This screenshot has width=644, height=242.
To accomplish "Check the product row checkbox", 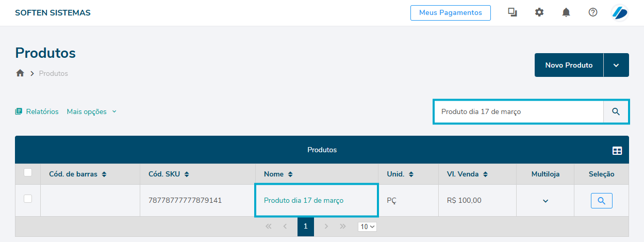I will pyautogui.click(x=28, y=199).
